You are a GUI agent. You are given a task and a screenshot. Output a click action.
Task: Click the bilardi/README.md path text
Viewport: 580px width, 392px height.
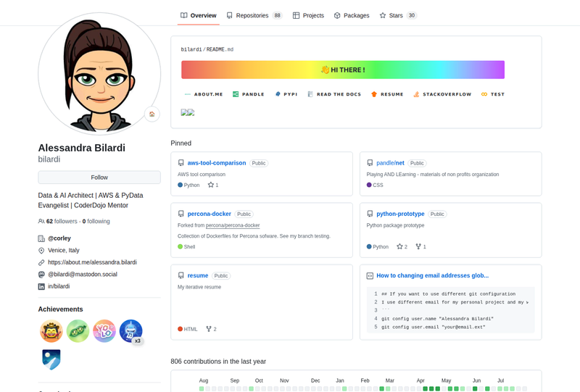[x=207, y=49]
